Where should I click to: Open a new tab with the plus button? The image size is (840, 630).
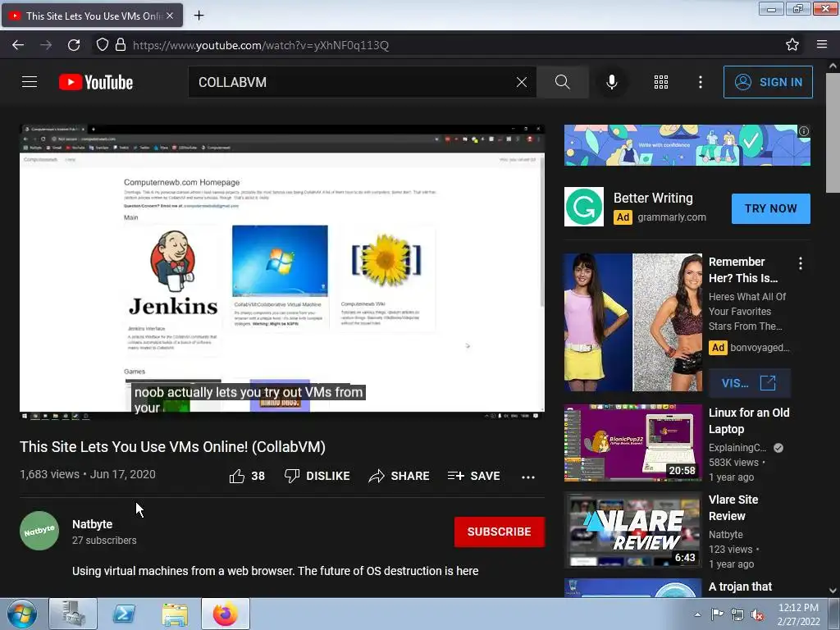(x=199, y=16)
